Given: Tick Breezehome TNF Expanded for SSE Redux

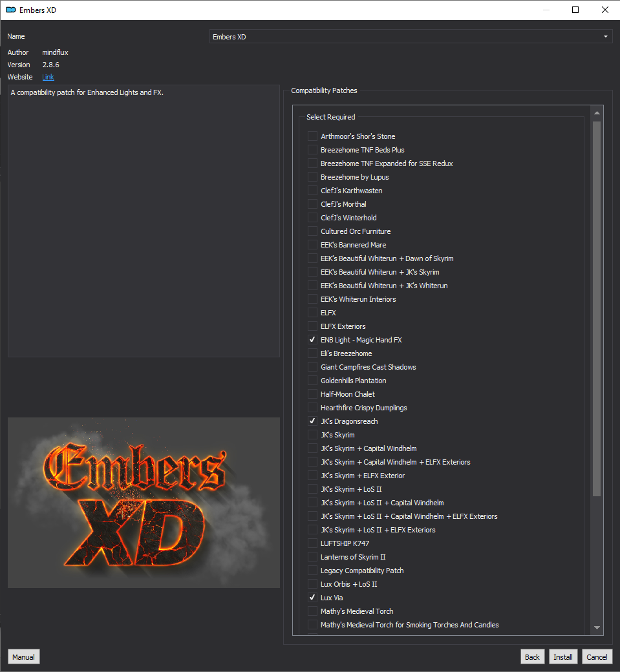Looking at the screenshot, I should (312, 163).
